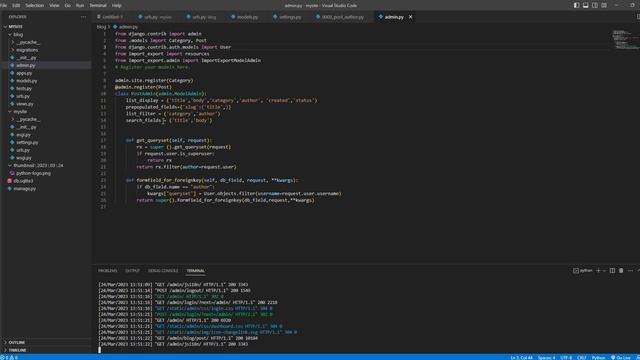Switch to the urls.py blog tab

point(202,17)
